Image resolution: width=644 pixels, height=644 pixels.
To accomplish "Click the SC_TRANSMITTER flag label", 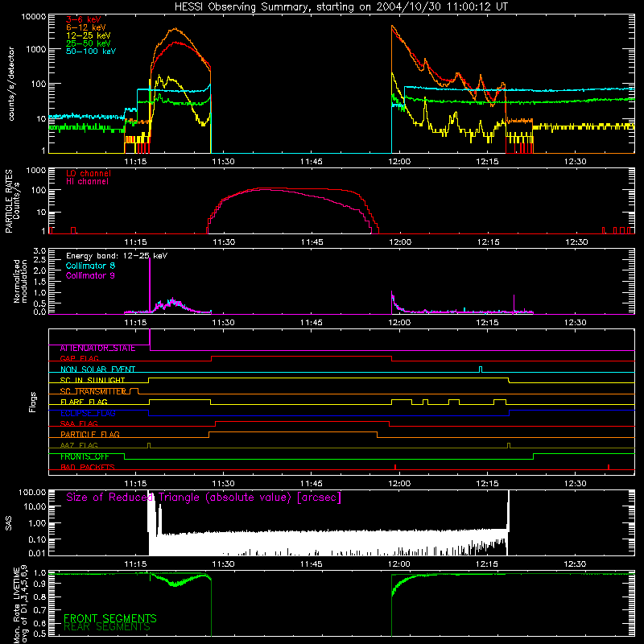I will (93, 391).
